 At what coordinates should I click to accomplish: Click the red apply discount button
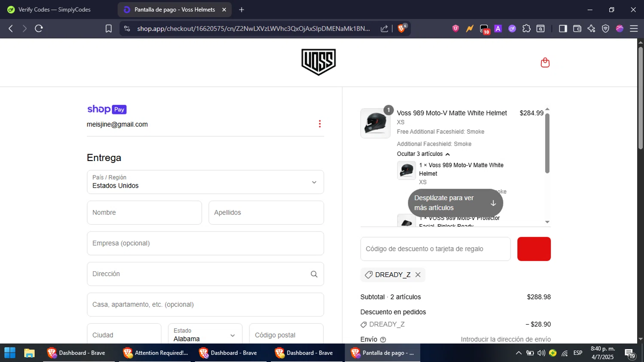pyautogui.click(x=534, y=249)
